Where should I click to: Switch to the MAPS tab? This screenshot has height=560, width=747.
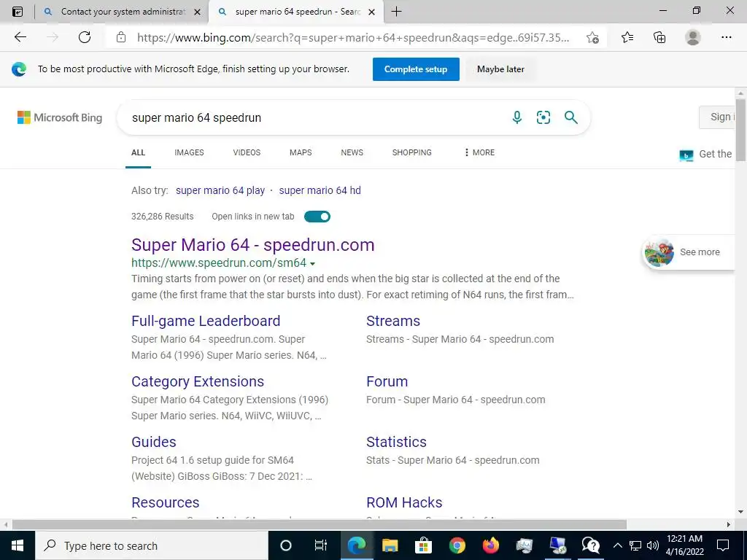pyautogui.click(x=301, y=152)
